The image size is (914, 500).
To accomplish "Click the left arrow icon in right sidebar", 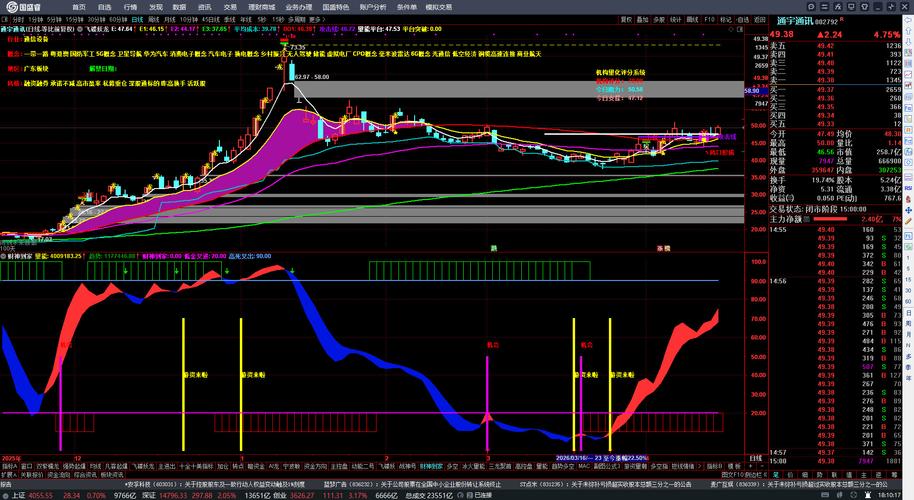I will click(908, 20).
